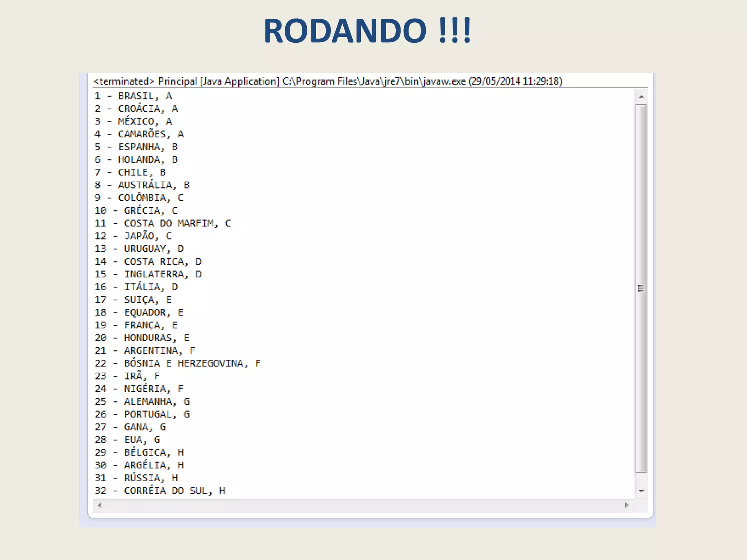Select output line '6 - HOLANDA, B'
This screenshot has height=560, width=747.
[x=136, y=160]
